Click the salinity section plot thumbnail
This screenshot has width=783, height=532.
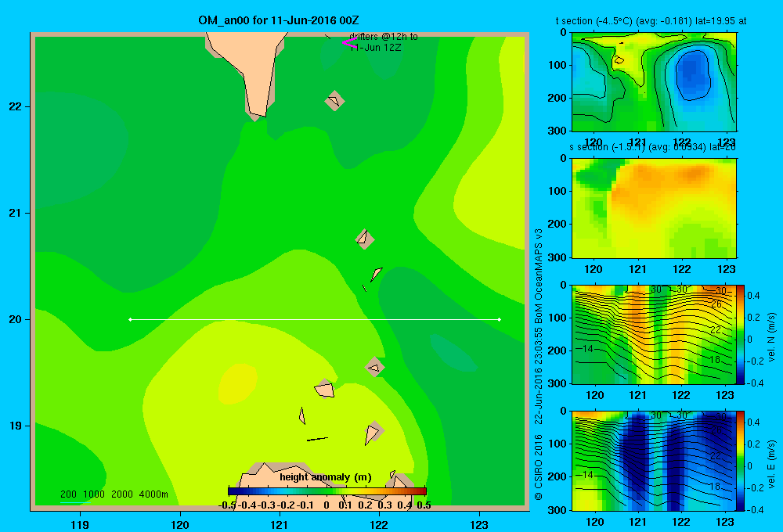[x=654, y=208]
